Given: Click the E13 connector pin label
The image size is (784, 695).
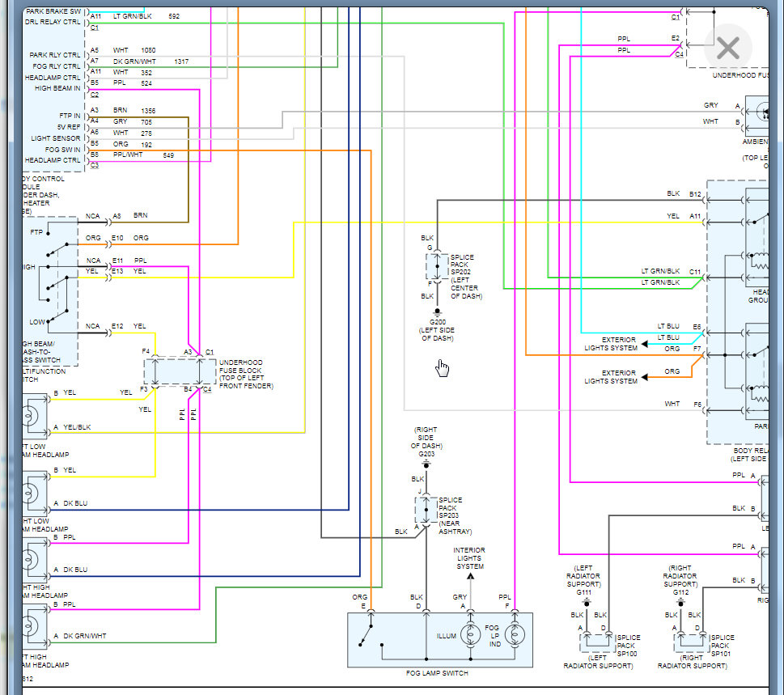Looking at the screenshot, I should pyautogui.click(x=117, y=271).
